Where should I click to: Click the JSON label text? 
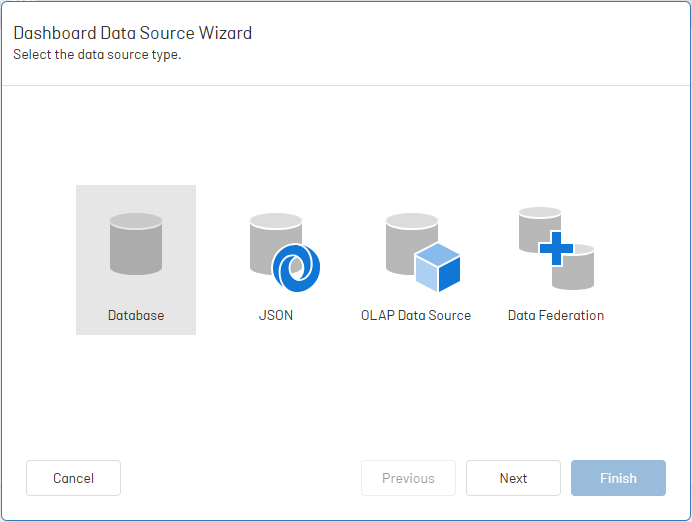click(x=276, y=315)
